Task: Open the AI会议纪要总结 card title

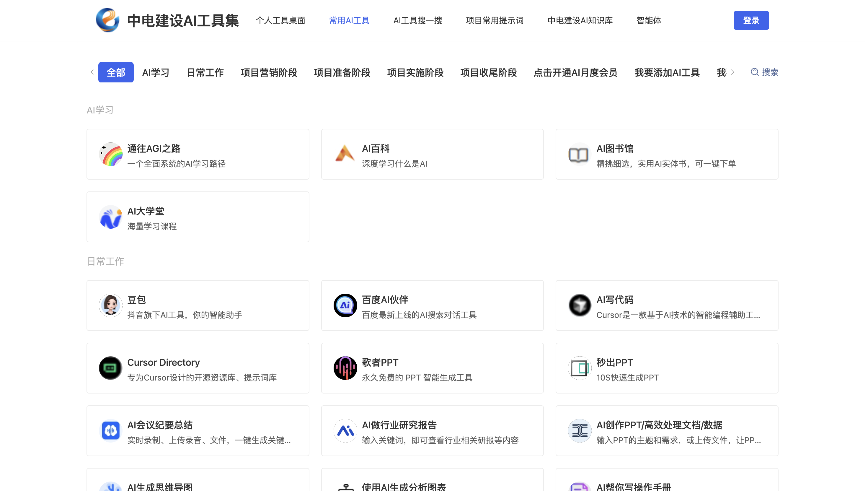Action: tap(160, 426)
